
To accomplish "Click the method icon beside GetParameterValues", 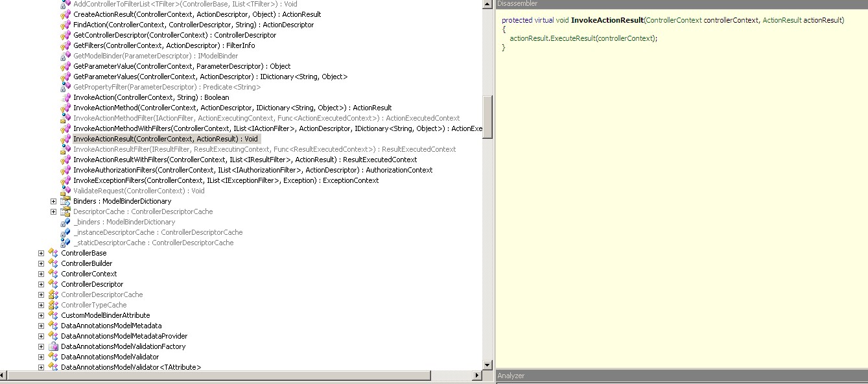I will [65, 77].
